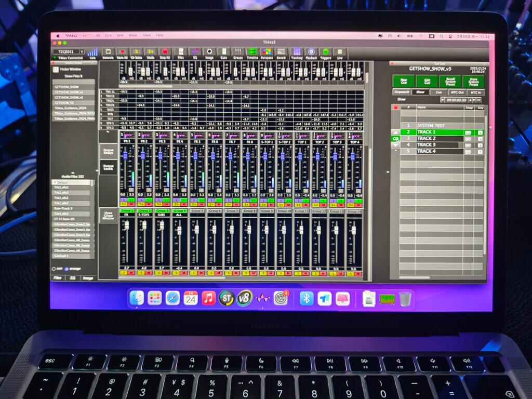The image size is (532, 399).
Task: Click the MTC Out button
Action: pyautogui.click(x=457, y=92)
